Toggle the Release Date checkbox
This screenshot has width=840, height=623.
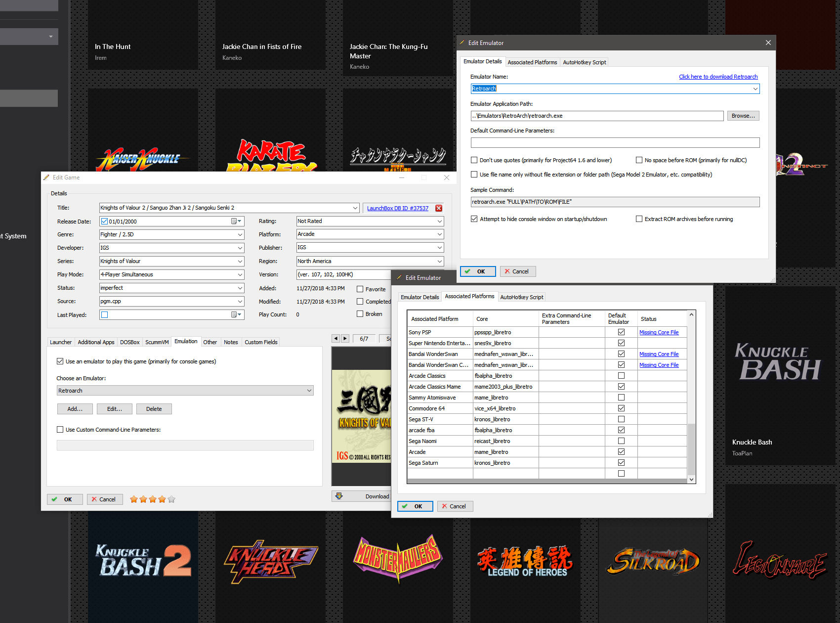(x=105, y=222)
